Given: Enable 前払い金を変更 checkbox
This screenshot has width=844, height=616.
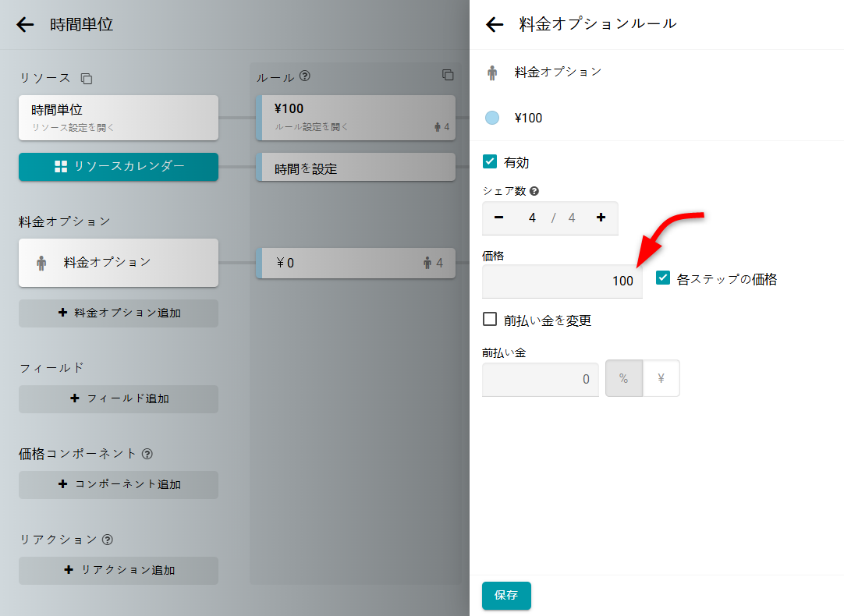Looking at the screenshot, I should pos(490,319).
